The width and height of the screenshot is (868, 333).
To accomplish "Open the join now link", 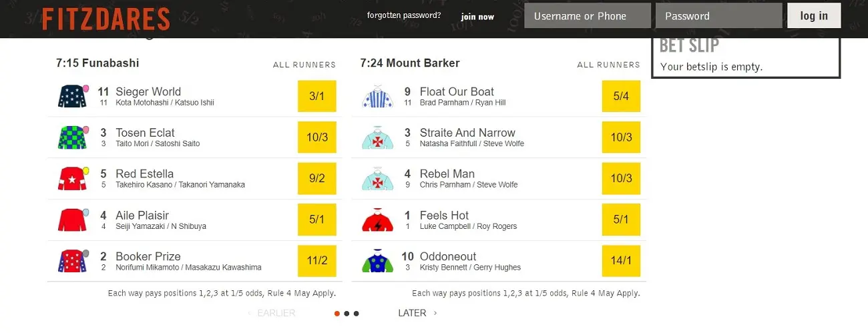I will 477,17.
